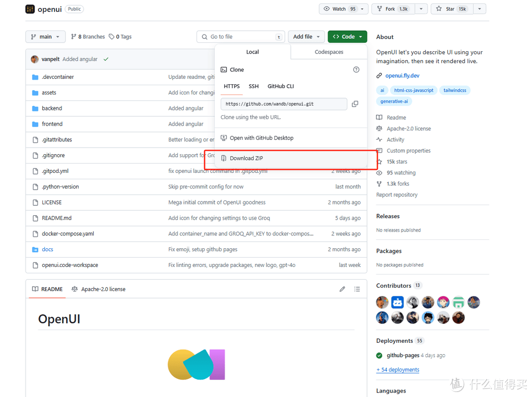Open the README outline list icon
This screenshot has height=397, width=532.
(357, 289)
